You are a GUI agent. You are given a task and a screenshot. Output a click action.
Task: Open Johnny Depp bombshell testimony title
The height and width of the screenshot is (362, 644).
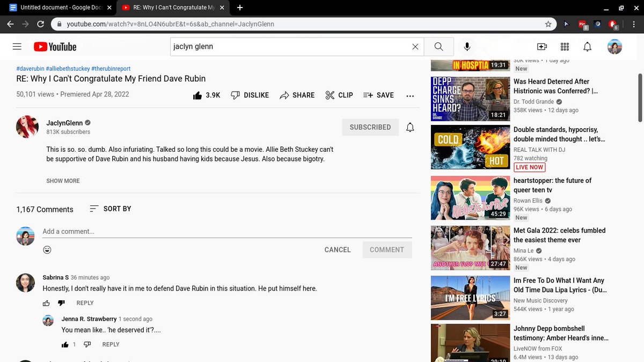click(x=561, y=334)
